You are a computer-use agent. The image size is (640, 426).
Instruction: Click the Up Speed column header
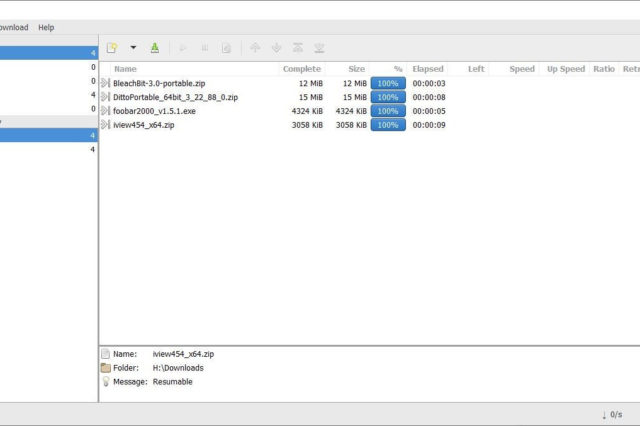tap(566, 69)
